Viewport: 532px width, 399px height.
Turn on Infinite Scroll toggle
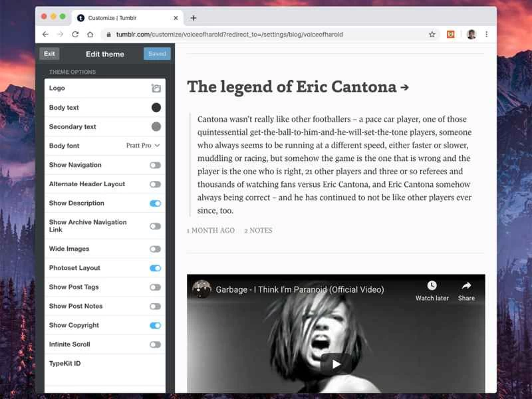155,344
